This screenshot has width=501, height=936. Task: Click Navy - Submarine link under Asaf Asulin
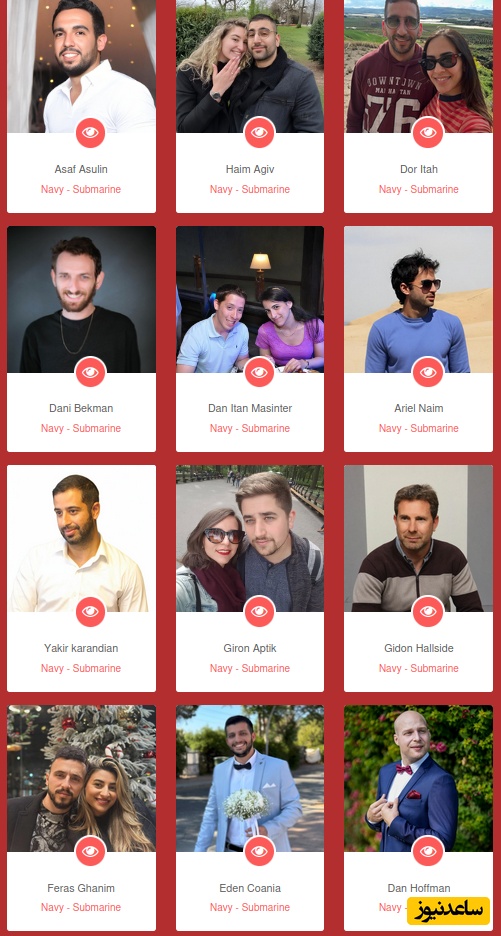point(81,189)
